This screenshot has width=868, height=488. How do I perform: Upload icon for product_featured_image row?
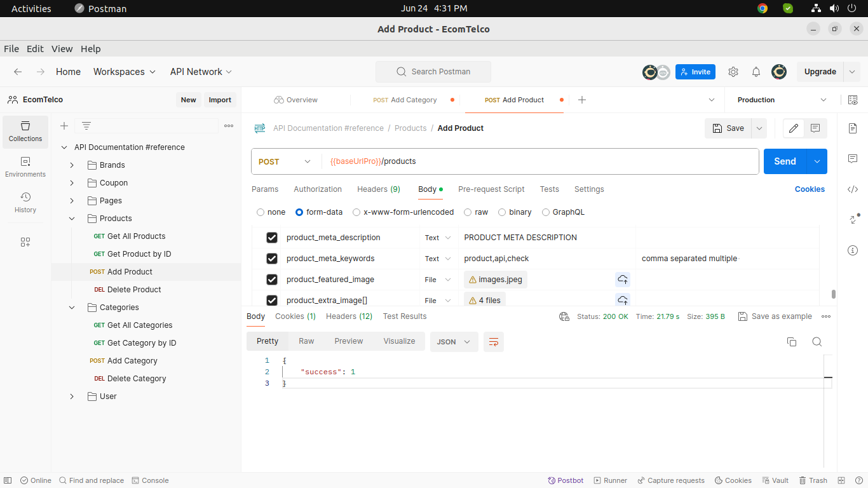pos(623,280)
